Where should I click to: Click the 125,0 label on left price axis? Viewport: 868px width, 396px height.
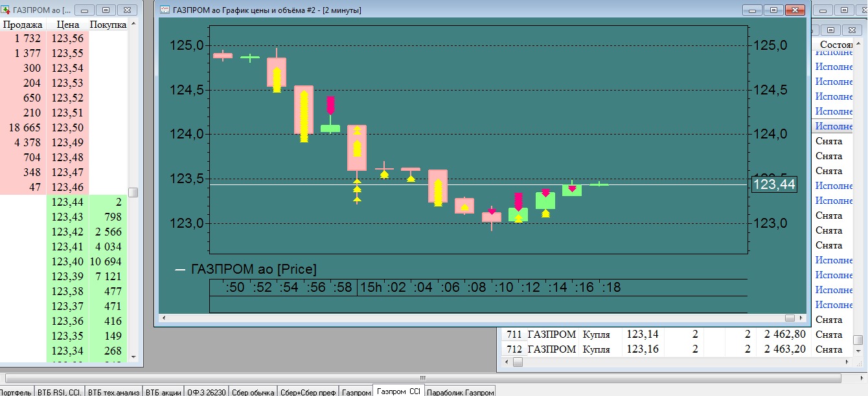(x=187, y=45)
